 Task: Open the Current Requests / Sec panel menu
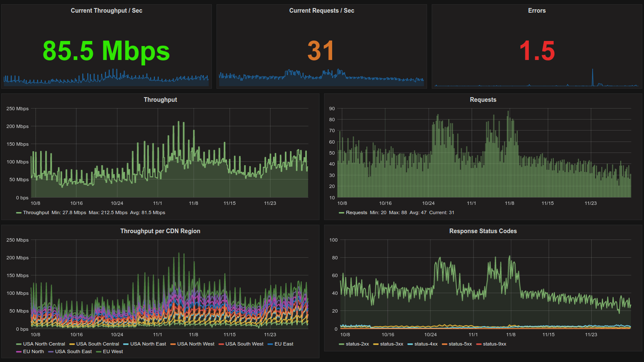click(x=322, y=11)
